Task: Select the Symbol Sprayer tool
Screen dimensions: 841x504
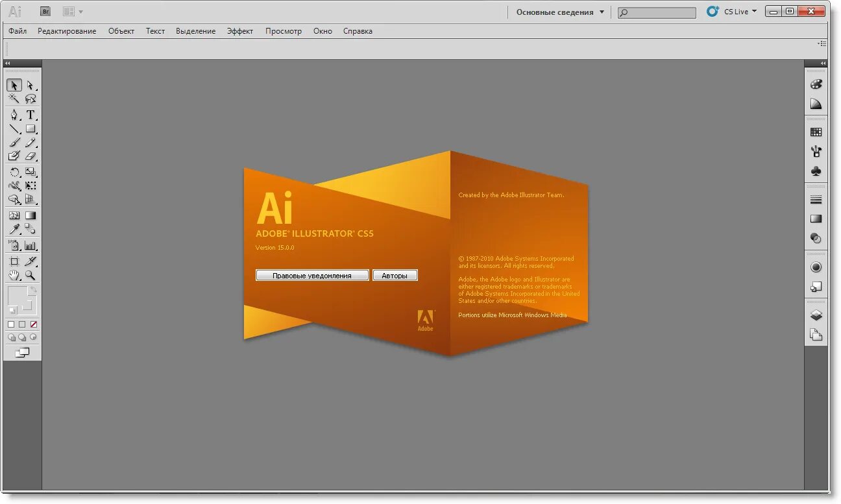Action: [14, 245]
